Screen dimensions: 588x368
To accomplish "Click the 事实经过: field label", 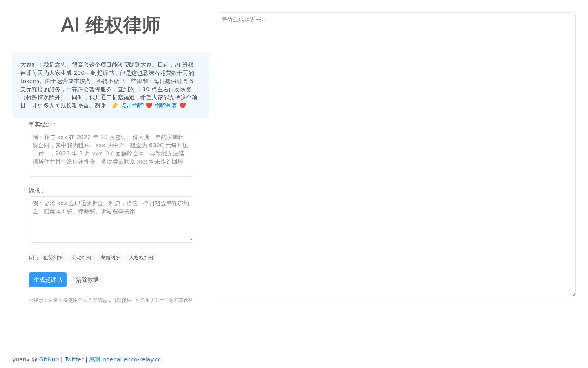I will [42, 124].
